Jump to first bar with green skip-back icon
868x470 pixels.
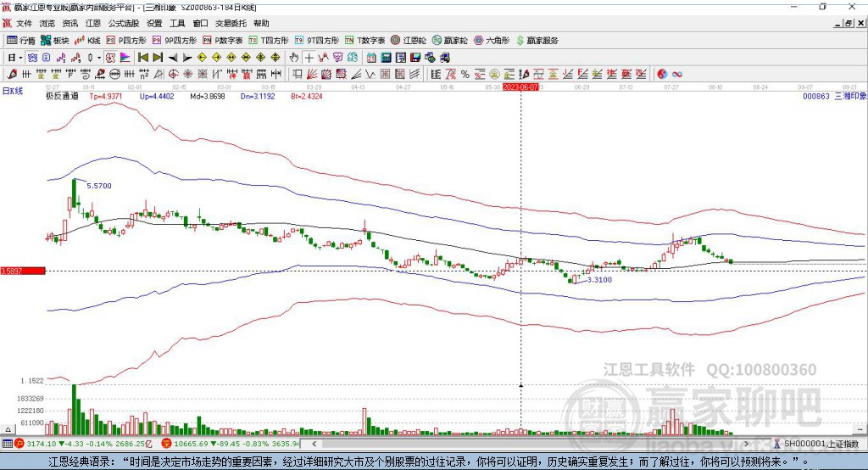(x=142, y=58)
